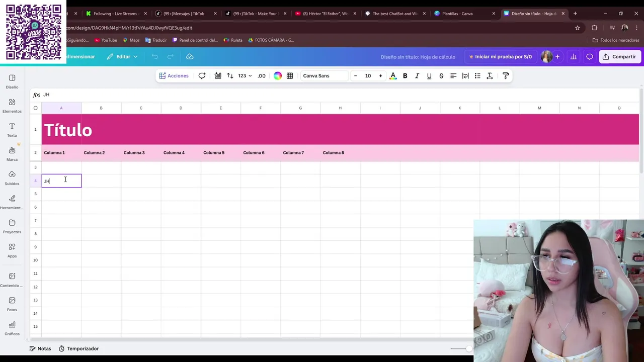The height and width of the screenshot is (362, 644).
Task: Select row 5 header
Action: coord(35,194)
